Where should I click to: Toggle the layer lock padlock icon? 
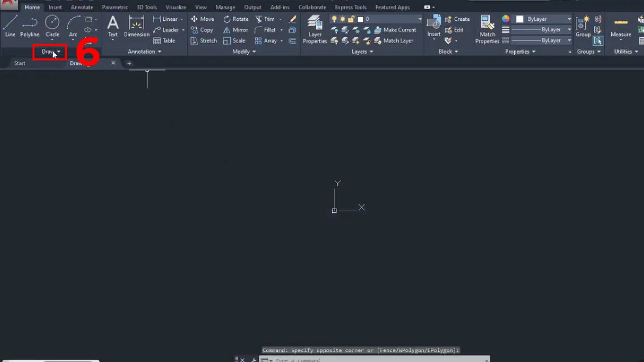click(x=351, y=18)
